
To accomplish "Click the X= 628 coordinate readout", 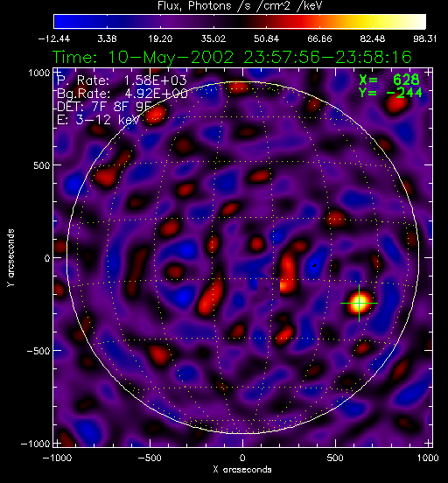I will (x=389, y=80).
